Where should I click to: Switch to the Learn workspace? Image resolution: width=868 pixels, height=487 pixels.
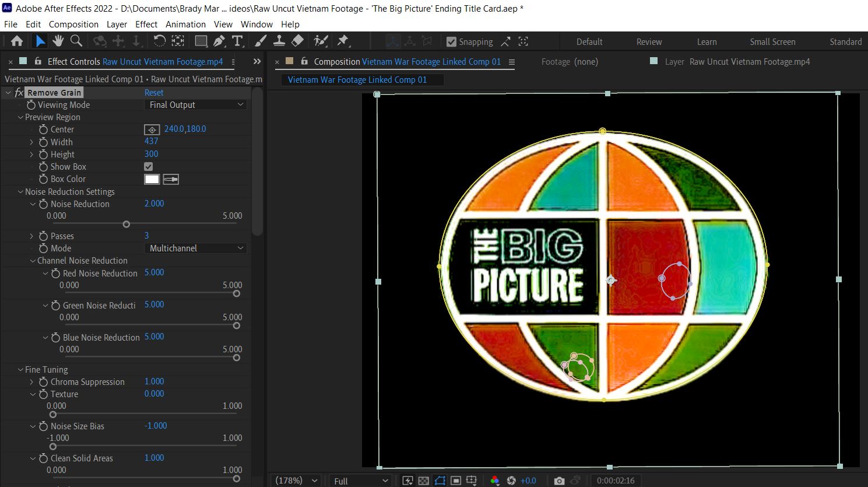[x=707, y=42]
